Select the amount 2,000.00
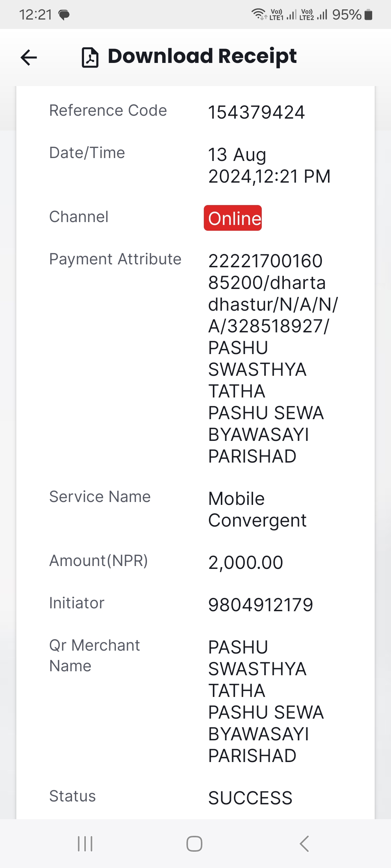Viewport: 391px width, 868px height. click(x=245, y=562)
